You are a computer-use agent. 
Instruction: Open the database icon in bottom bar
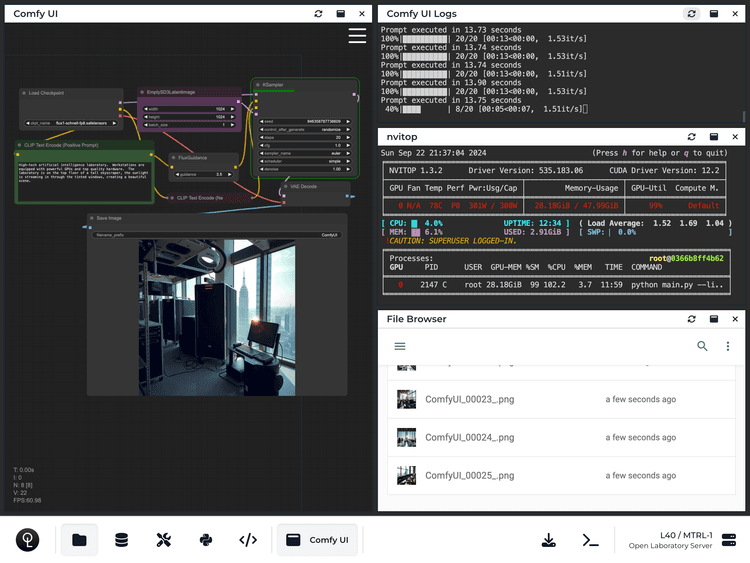(121, 540)
